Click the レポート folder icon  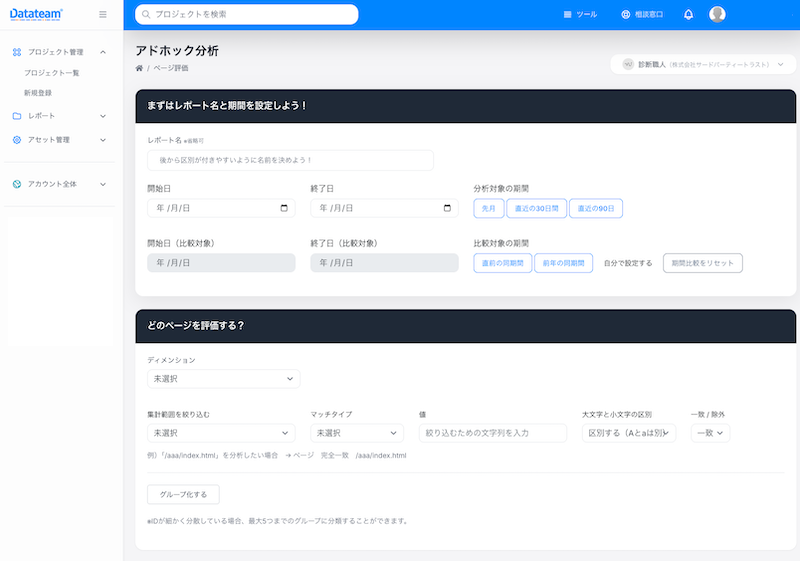(x=17, y=116)
